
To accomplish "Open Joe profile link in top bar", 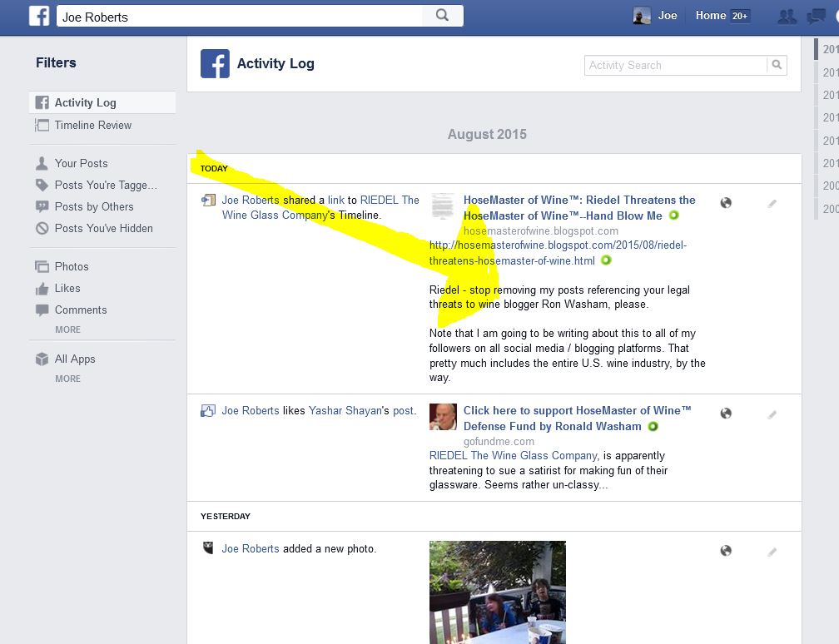I will point(668,16).
